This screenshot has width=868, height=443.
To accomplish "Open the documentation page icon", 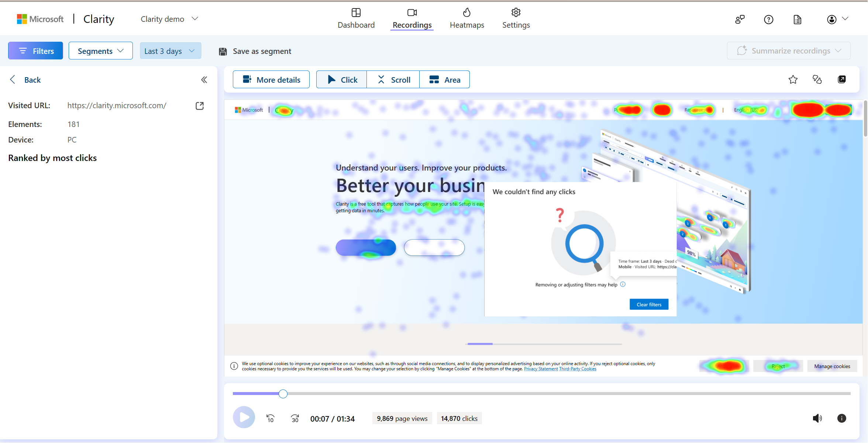I will coord(798,20).
